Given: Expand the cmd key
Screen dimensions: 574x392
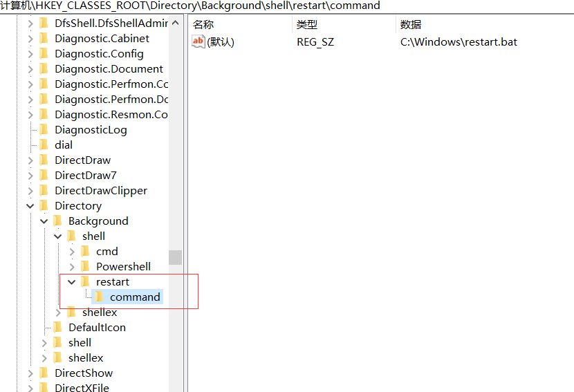Looking at the screenshot, I should pos(72,252).
